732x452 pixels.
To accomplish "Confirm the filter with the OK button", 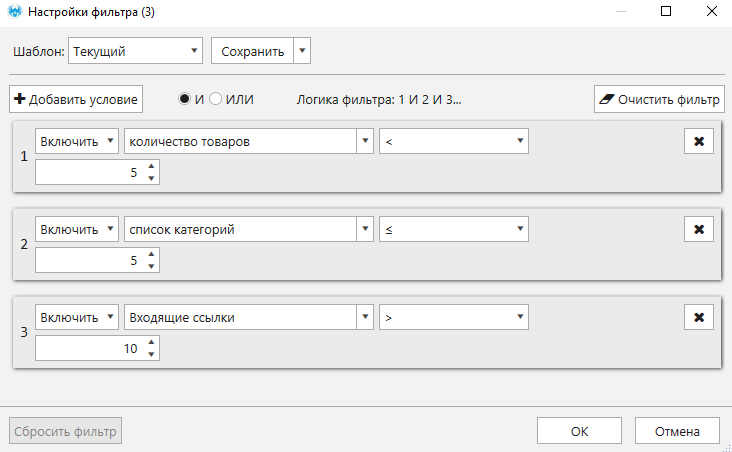I will tap(579, 431).
